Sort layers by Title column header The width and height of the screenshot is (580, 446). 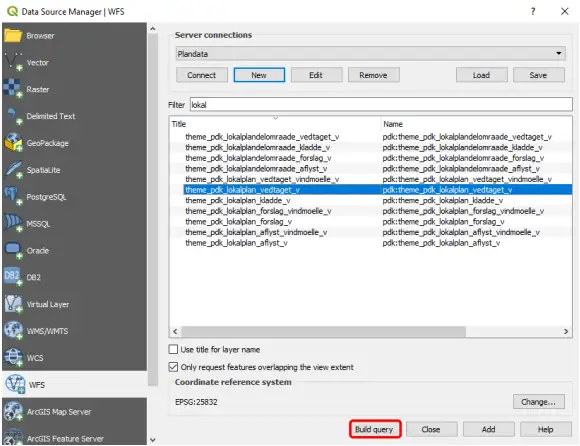(275, 124)
